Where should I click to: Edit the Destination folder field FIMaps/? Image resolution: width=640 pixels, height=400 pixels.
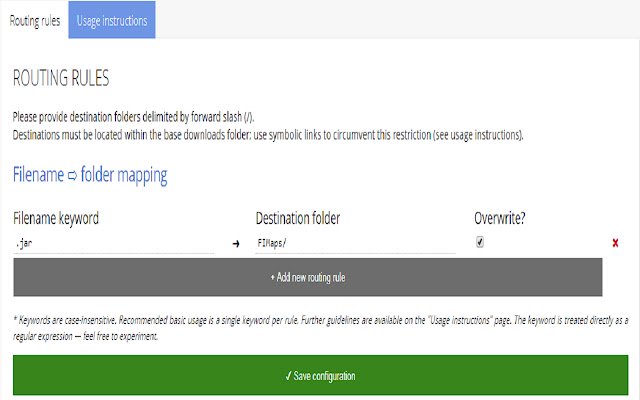click(356, 244)
